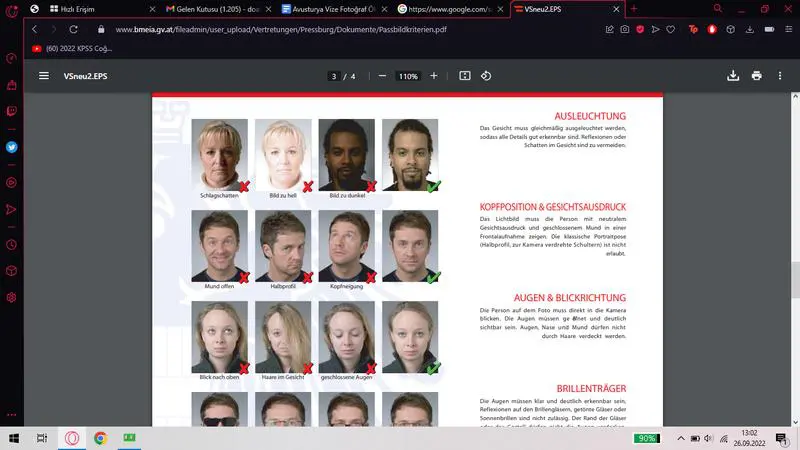Click the BRILLENTRÄGER heading text
Image resolution: width=800 pixels, height=450 pixels.
pyautogui.click(x=591, y=389)
